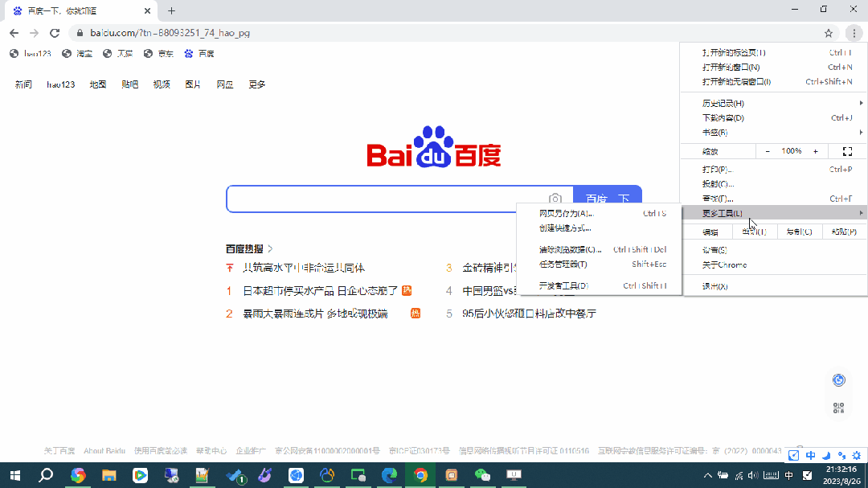Show hidden system tray icons
Screen dimensions: 868x488
coord(707,475)
